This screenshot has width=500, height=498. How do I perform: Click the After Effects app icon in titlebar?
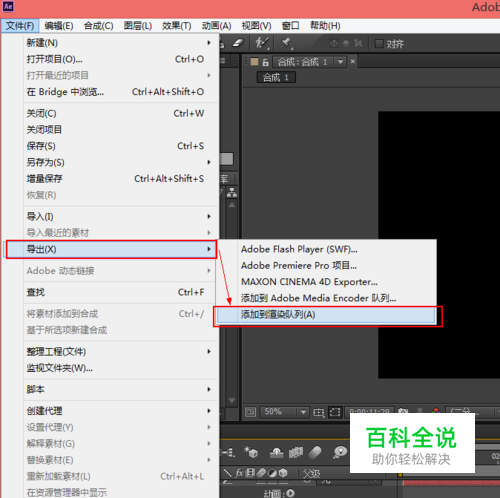coord(8,6)
